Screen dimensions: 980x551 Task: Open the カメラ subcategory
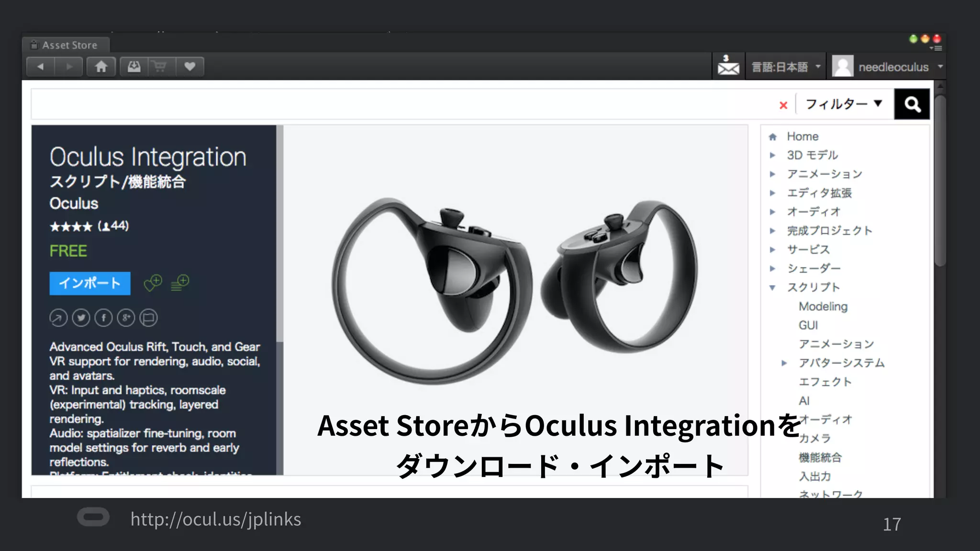815,439
